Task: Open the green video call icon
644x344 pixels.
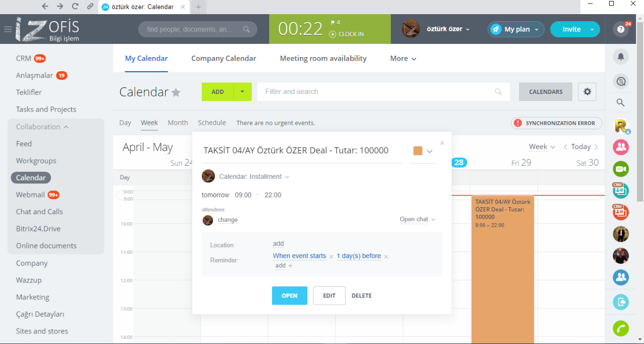Action: click(x=621, y=169)
